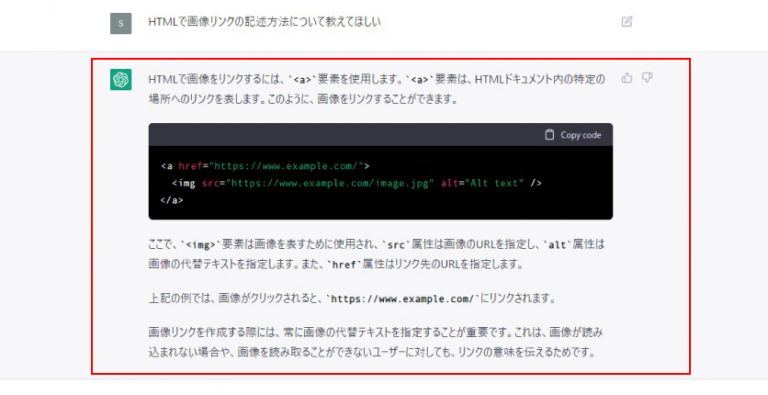
Task: Click the code line with <img src=
Action: (x=357, y=183)
